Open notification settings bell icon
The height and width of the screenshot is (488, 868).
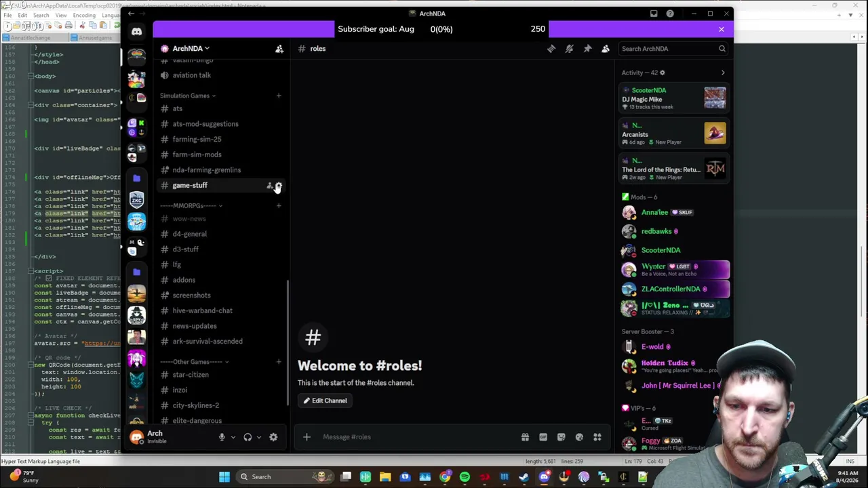570,49
